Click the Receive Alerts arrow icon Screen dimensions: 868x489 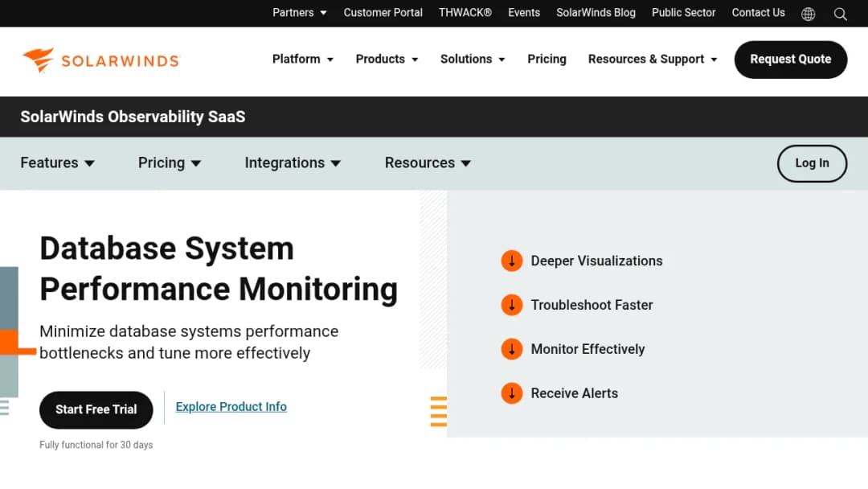tap(511, 393)
